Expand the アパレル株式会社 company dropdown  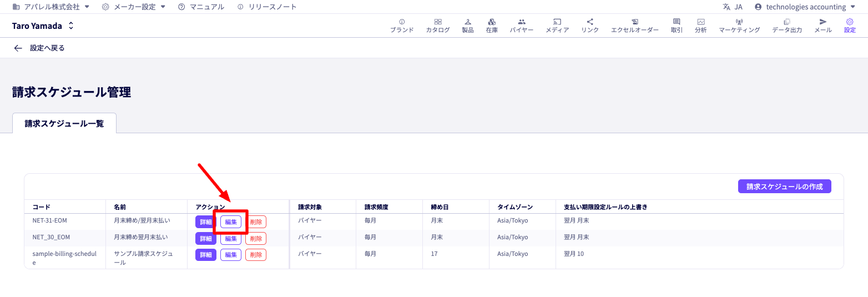click(51, 7)
